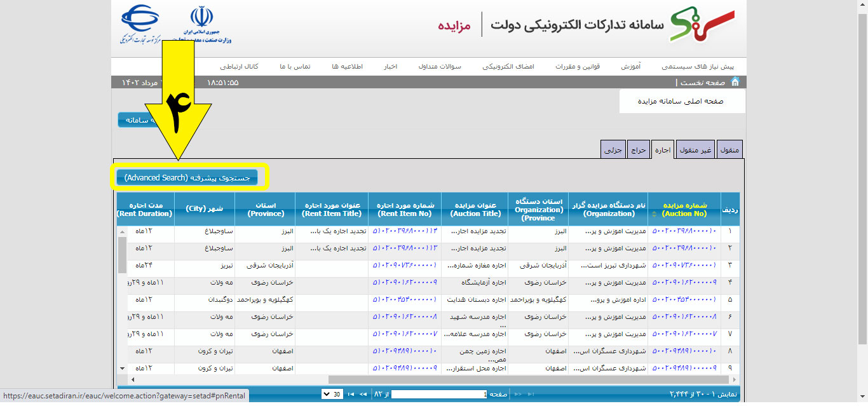The width and height of the screenshot is (868, 406).
Task: Switch to the غیر منقول tab
Action: click(696, 150)
